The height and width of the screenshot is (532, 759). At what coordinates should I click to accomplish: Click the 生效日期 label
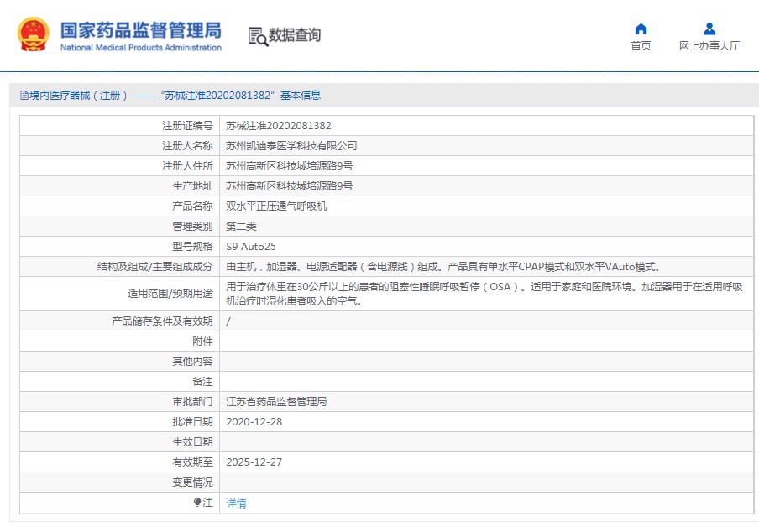pyautogui.click(x=192, y=442)
